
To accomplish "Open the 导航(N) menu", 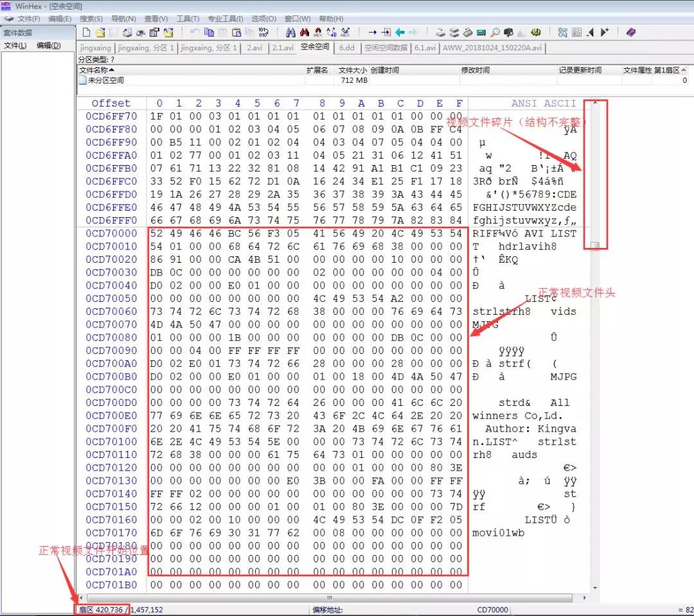I will 123,19.
